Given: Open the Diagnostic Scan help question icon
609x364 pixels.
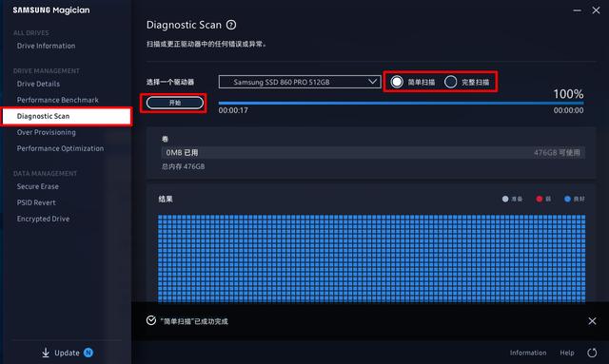Looking at the screenshot, I should point(231,25).
